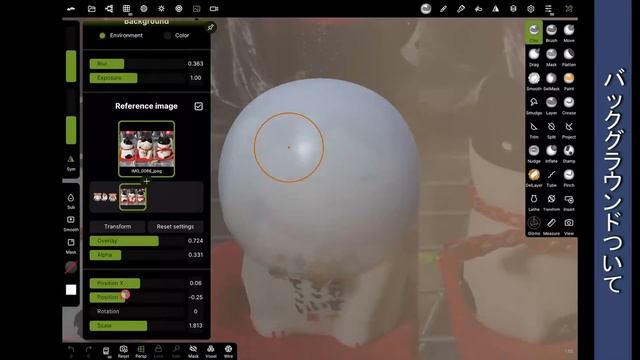Viewport: 640px width, 360px height.
Task: Reset the camera view
Action: (123, 351)
